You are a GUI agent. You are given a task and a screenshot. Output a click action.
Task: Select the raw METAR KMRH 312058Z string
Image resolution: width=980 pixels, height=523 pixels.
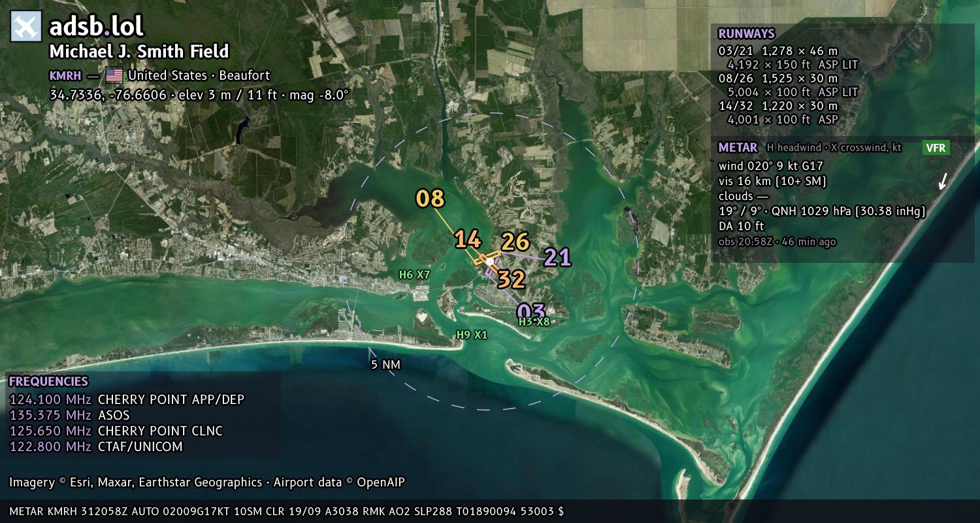[x=287, y=512]
